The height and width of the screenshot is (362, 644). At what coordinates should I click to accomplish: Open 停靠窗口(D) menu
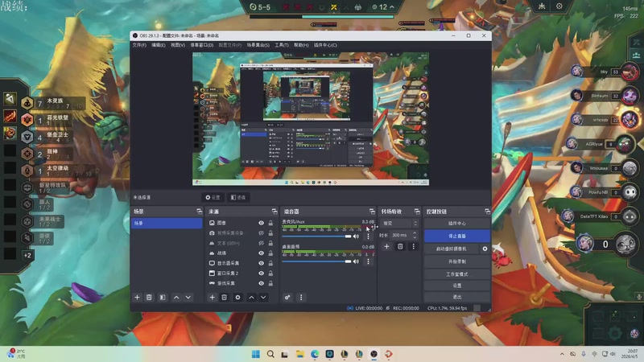click(x=202, y=45)
